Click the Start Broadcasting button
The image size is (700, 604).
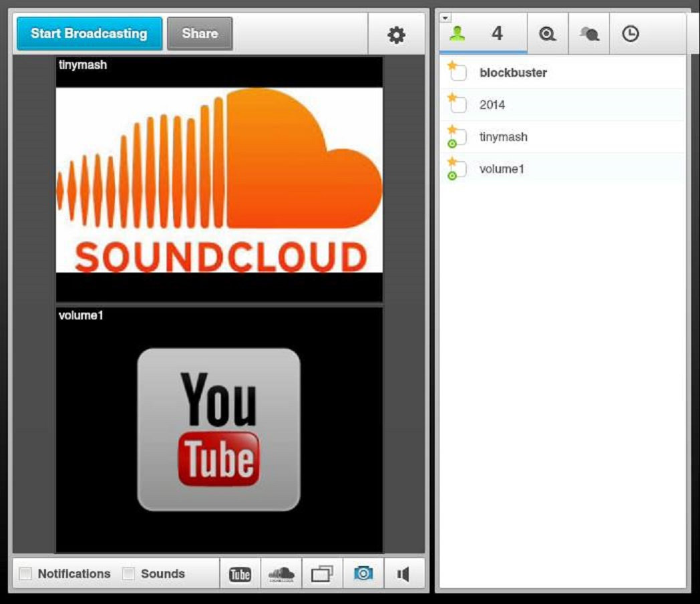pyautogui.click(x=89, y=33)
